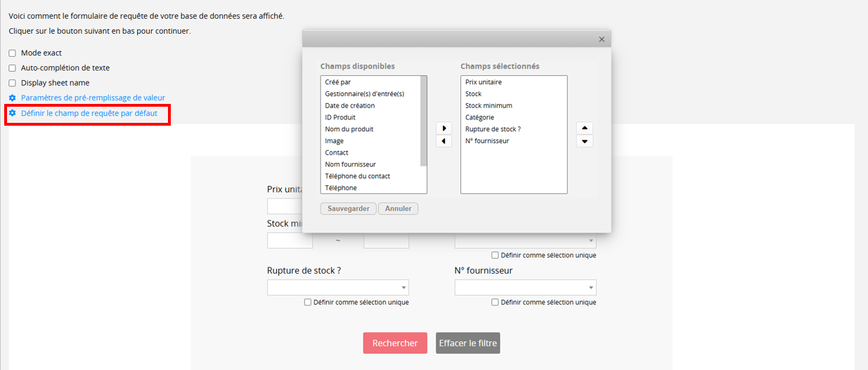Close the field selection dialog

pyautogui.click(x=602, y=39)
